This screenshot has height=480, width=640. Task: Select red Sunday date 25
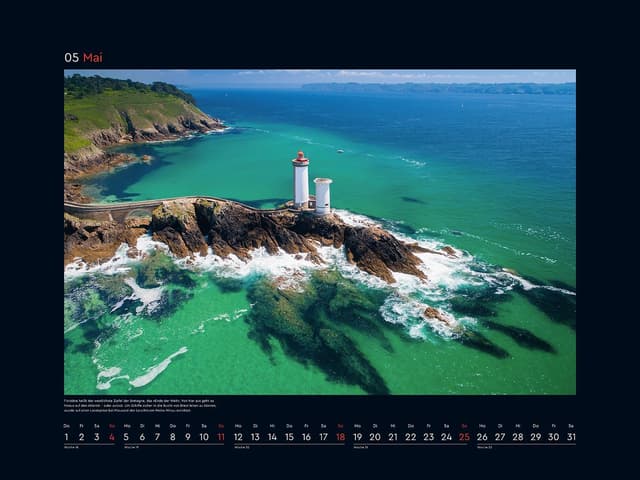[x=464, y=437]
